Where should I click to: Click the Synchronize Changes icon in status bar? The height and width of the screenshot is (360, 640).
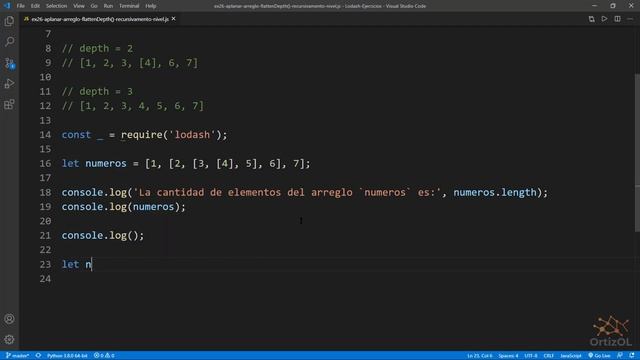[x=38, y=356]
